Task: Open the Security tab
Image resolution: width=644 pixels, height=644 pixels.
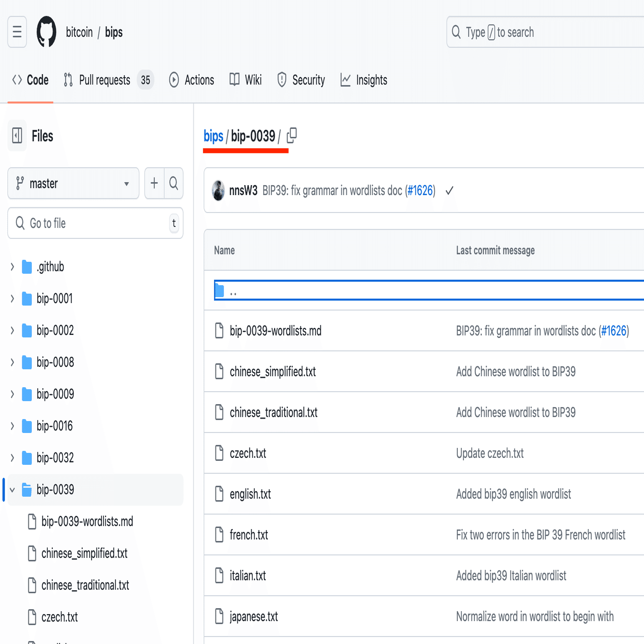Action: click(x=301, y=80)
